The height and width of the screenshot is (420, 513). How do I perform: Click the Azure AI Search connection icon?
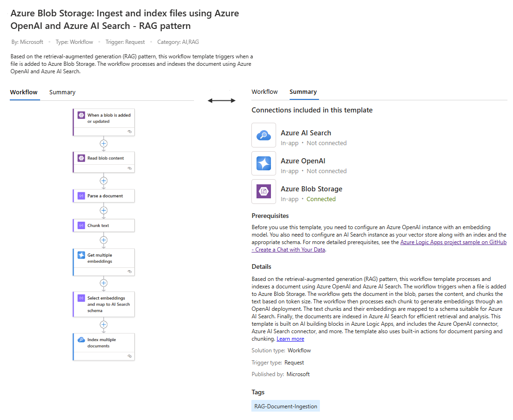pos(263,135)
